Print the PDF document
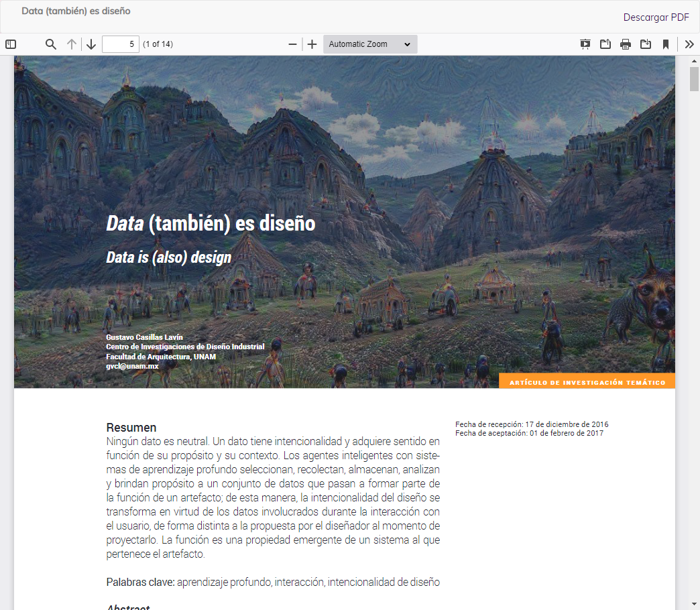 click(x=626, y=44)
